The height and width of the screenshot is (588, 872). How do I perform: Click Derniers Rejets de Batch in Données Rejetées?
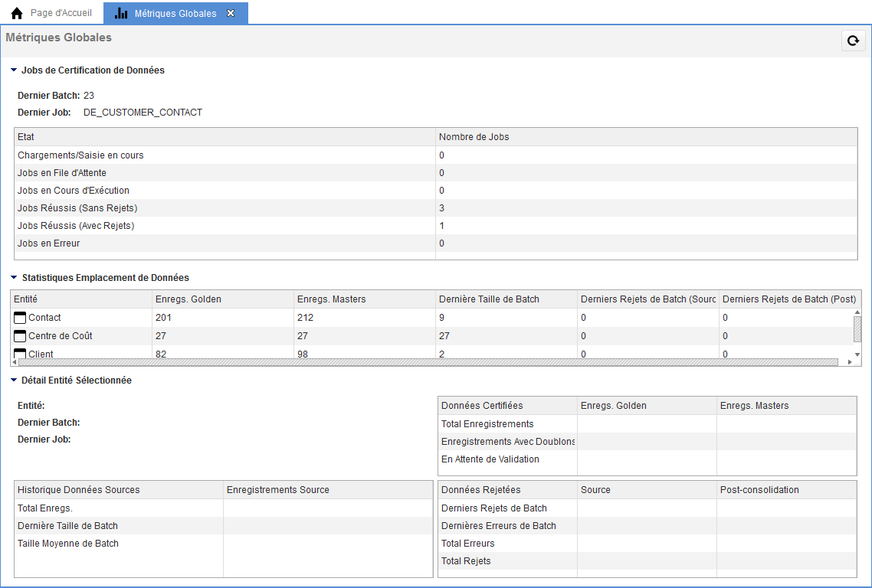tap(647, 508)
